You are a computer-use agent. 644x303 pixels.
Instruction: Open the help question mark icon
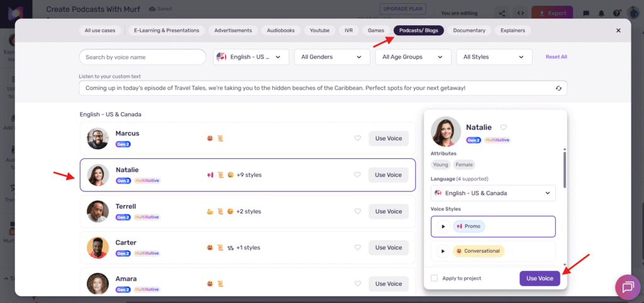pos(616,13)
